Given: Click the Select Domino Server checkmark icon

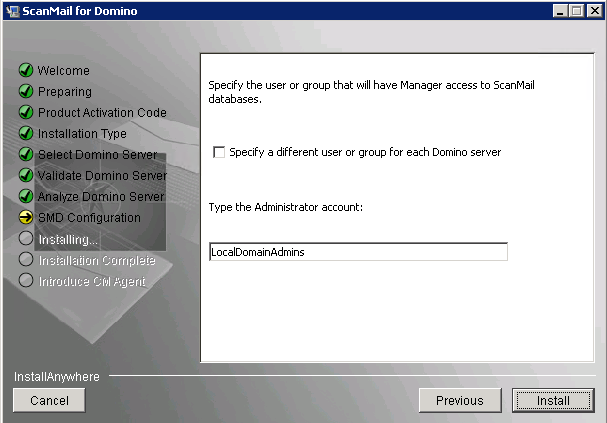Looking at the screenshot, I should (27, 155).
